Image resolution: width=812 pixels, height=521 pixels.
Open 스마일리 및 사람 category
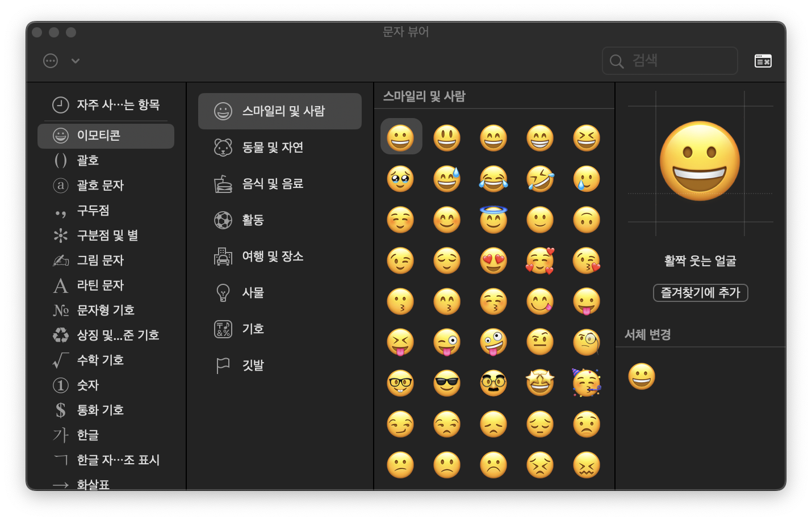pyautogui.click(x=280, y=111)
